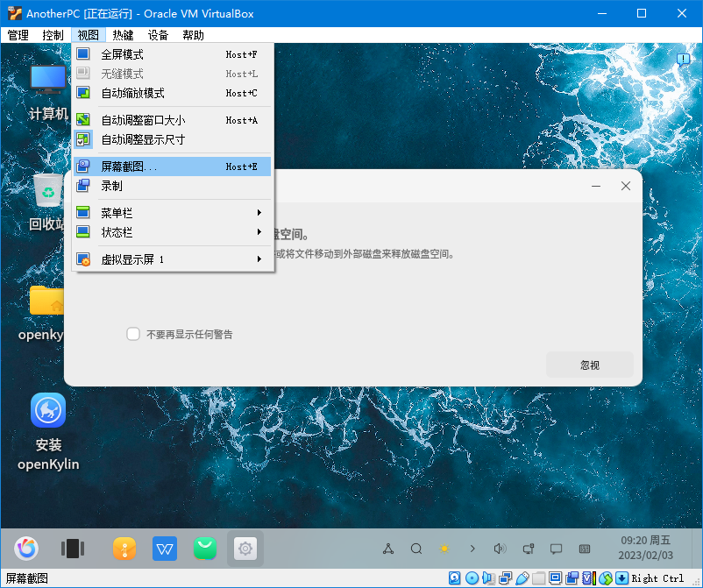The image size is (703, 588).
Task: Launch the yellow archive manager on taskbar
Action: pos(124,548)
